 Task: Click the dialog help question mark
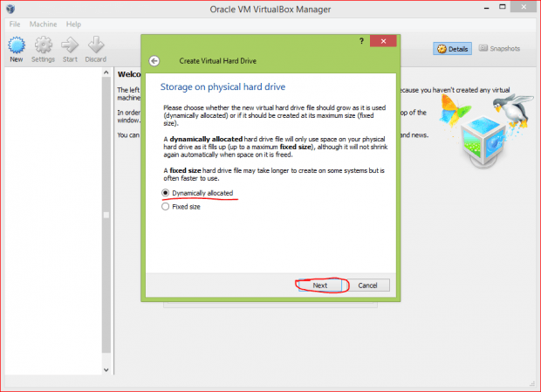(x=361, y=41)
